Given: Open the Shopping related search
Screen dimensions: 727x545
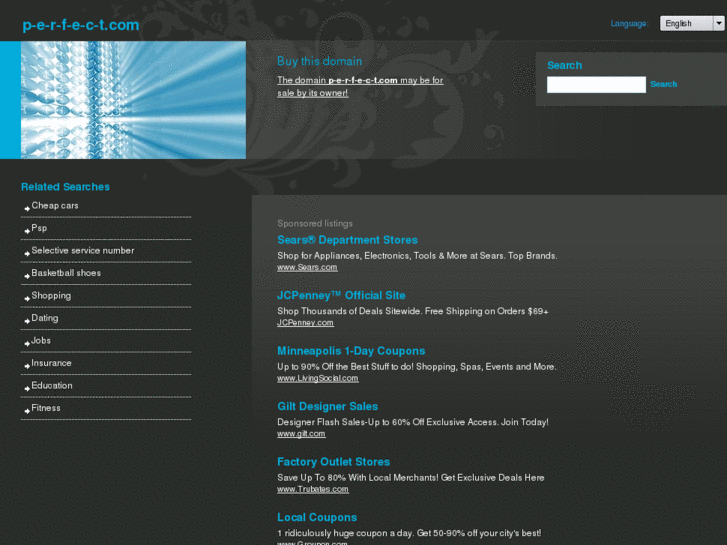Looking at the screenshot, I should click(x=51, y=295).
